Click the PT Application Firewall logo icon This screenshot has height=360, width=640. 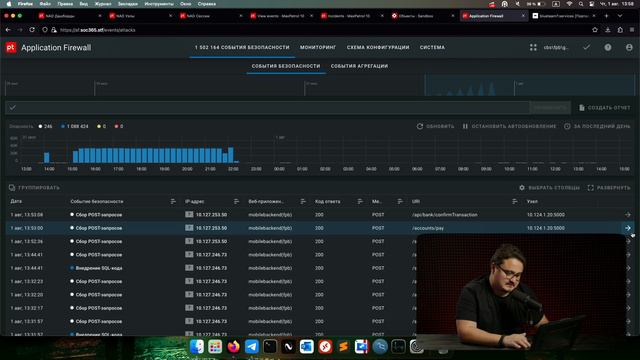pyautogui.click(x=11, y=48)
